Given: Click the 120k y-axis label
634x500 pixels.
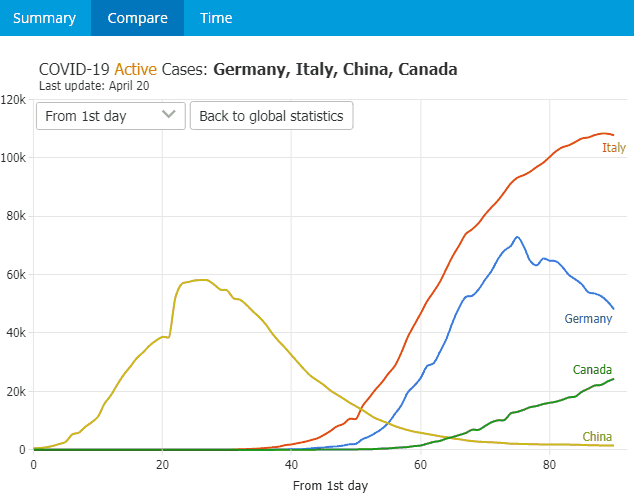Looking at the screenshot, I should coord(14,100).
